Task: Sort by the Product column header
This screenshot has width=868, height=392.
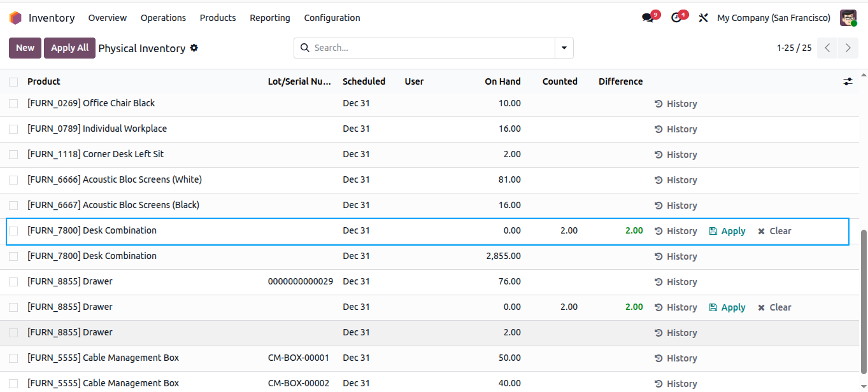Action: tap(44, 81)
